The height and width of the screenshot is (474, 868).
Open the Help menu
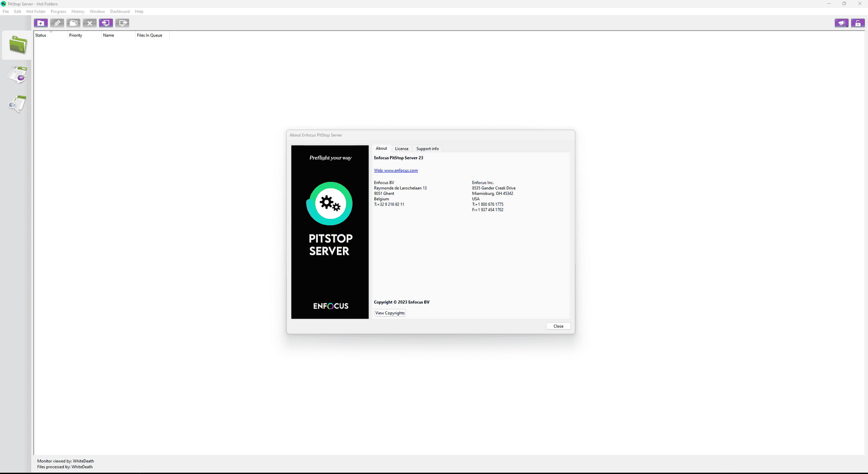click(139, 11)
